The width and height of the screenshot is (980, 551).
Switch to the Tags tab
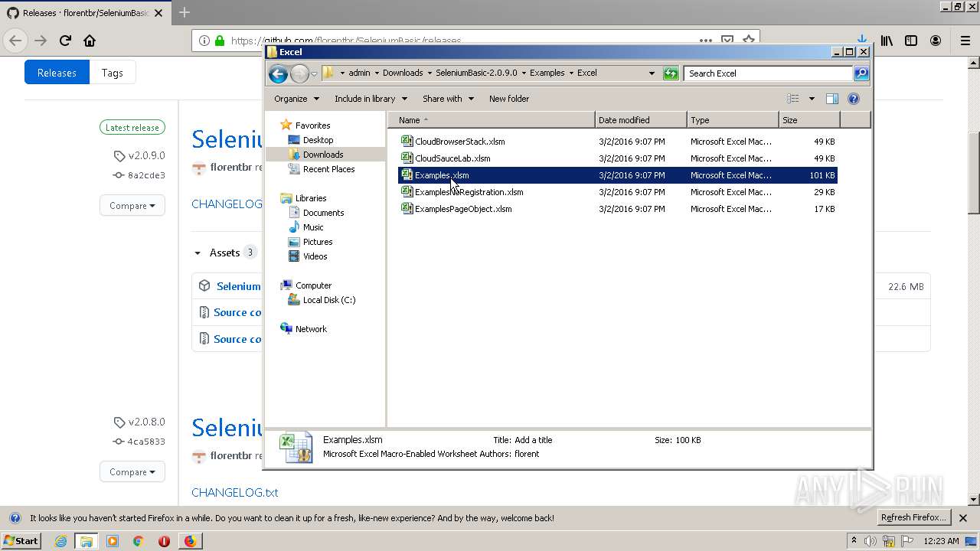point(112,73)
